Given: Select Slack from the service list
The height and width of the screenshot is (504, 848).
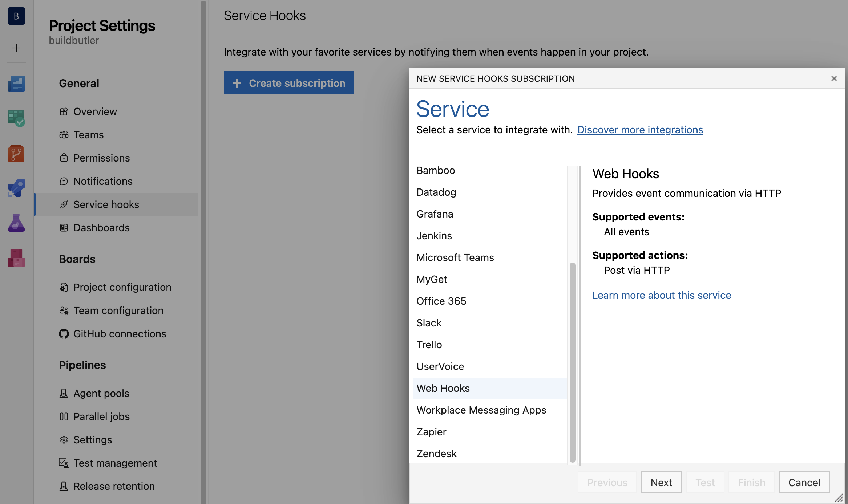Looking at the screenshot, I should pyautogui.click(x=429, y=323).
